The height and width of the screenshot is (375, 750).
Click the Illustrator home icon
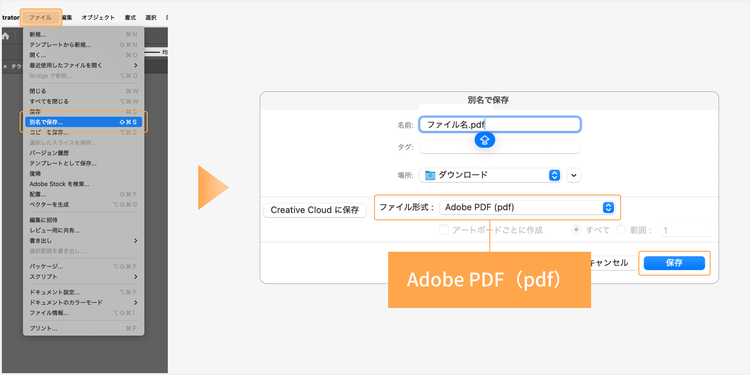(6, 36)
